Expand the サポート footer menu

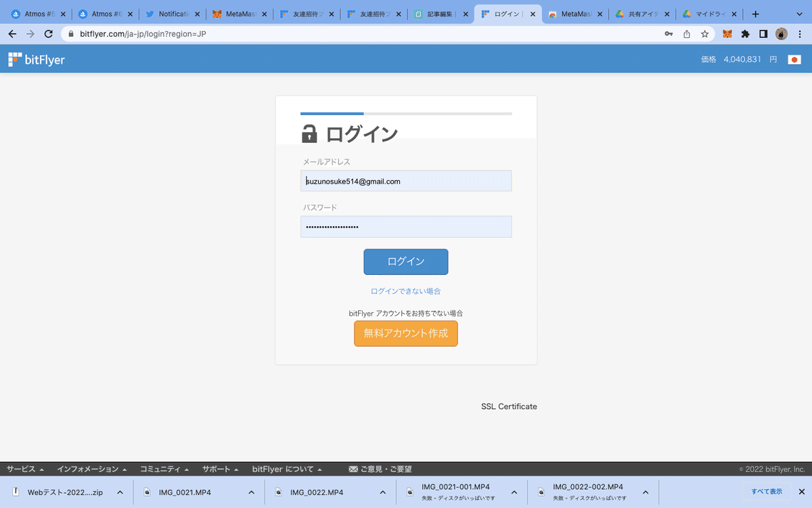[x=221, y=469]
